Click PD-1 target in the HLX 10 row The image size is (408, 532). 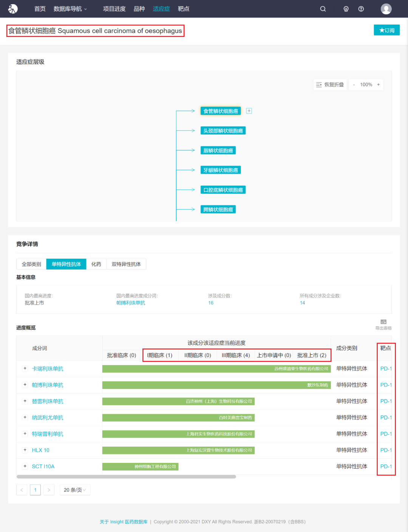click(386, 450)
